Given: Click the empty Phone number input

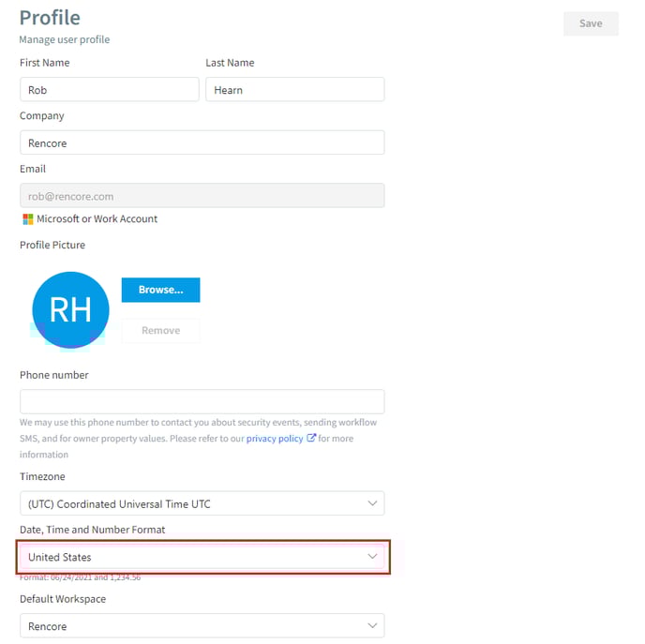Looking at the screenshot, I should (x=202, y=402).
